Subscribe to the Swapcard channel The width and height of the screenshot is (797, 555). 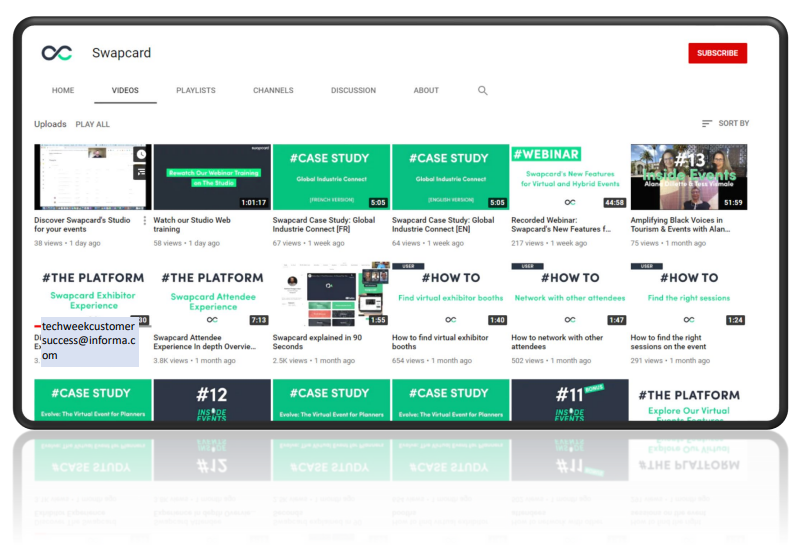click(717, 53)
